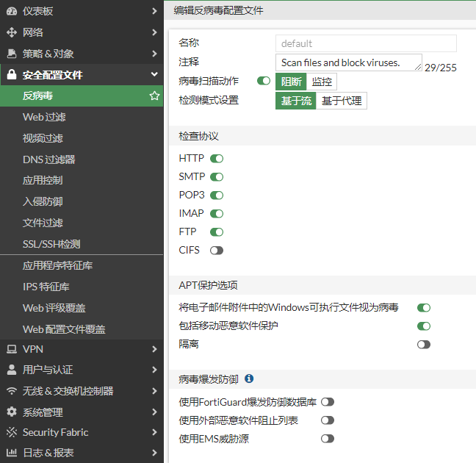476x463 pixels.
Task: Enable FortiGuard outbreak prevention database toggle
Action: tap(328, 402)
